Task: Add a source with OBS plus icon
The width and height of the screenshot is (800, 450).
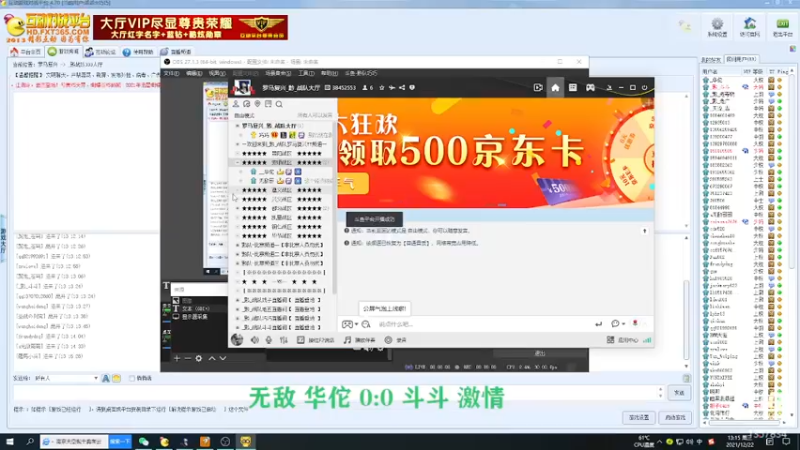Action: tap(177, 358)
